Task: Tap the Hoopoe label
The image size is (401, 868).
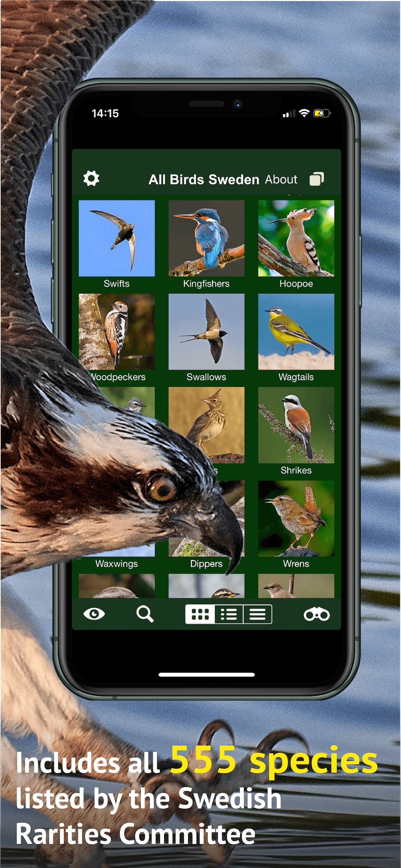Action: tap(296, 284)
